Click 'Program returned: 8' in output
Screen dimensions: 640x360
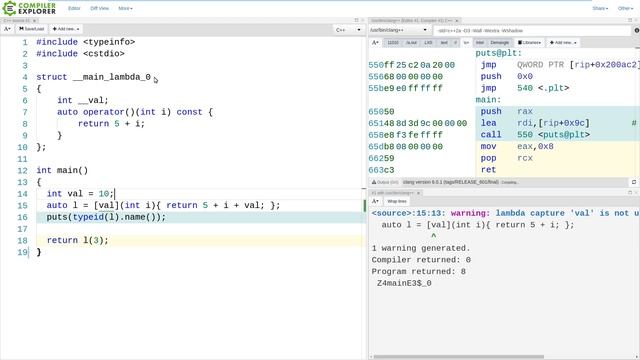[418, 271]
